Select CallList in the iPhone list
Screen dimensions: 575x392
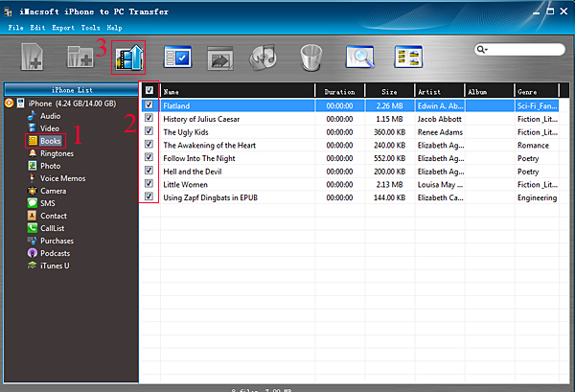53,228
